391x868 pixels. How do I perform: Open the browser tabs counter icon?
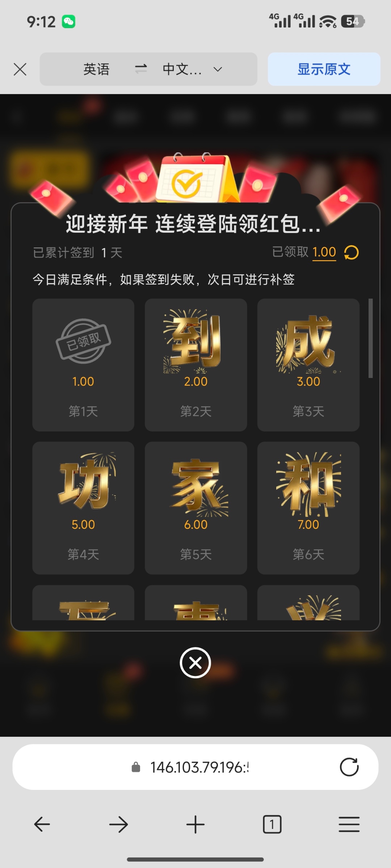(272, 825)
